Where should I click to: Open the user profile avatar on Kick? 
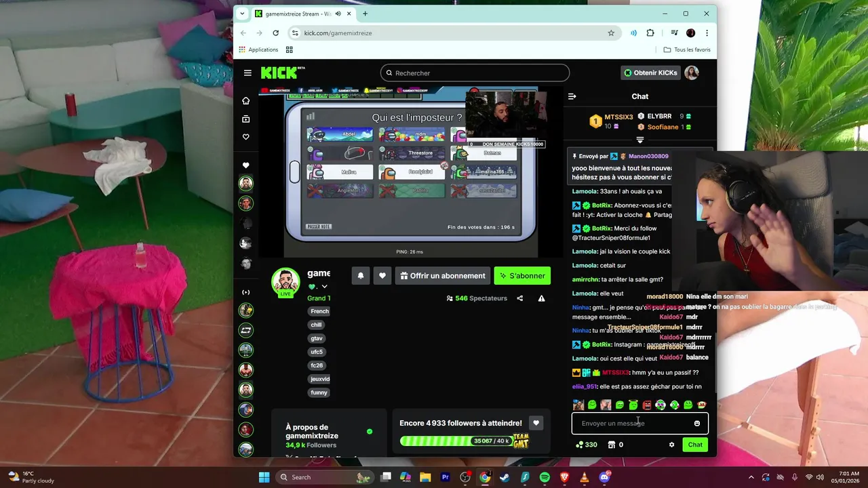691,73
